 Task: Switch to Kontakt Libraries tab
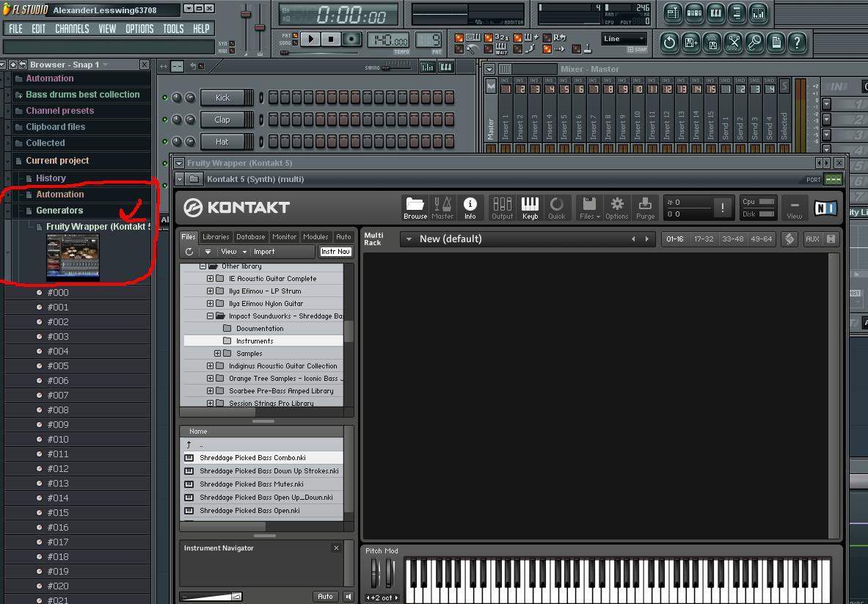pos(215,237)
